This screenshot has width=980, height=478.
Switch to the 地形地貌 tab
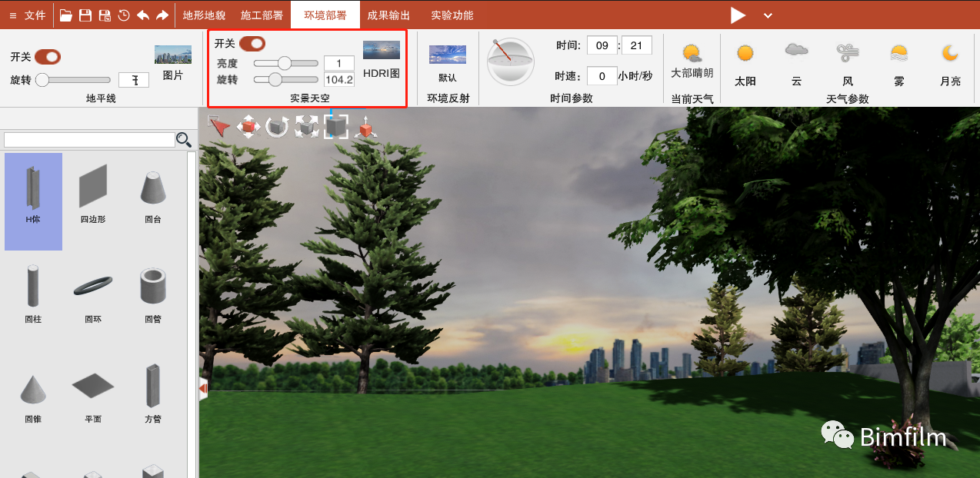click(205, 15)
